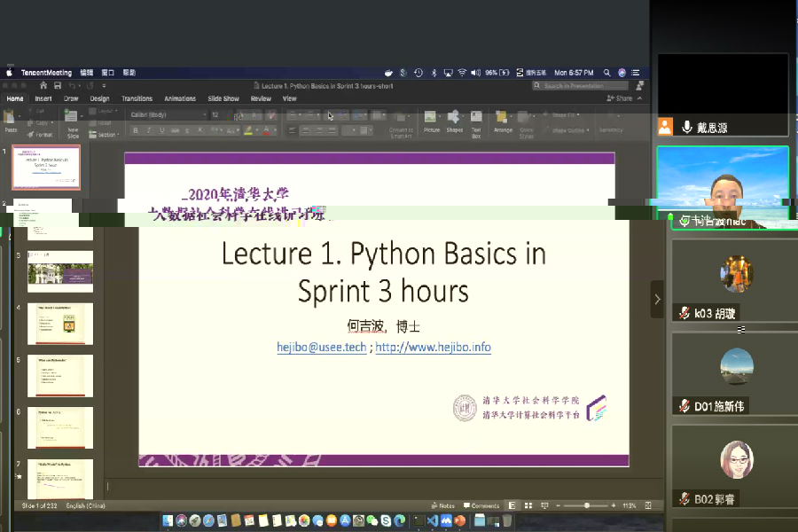This screenshot has height=532, width=798.
Task: Toggle Italic formatting
Action: point(149,130)
